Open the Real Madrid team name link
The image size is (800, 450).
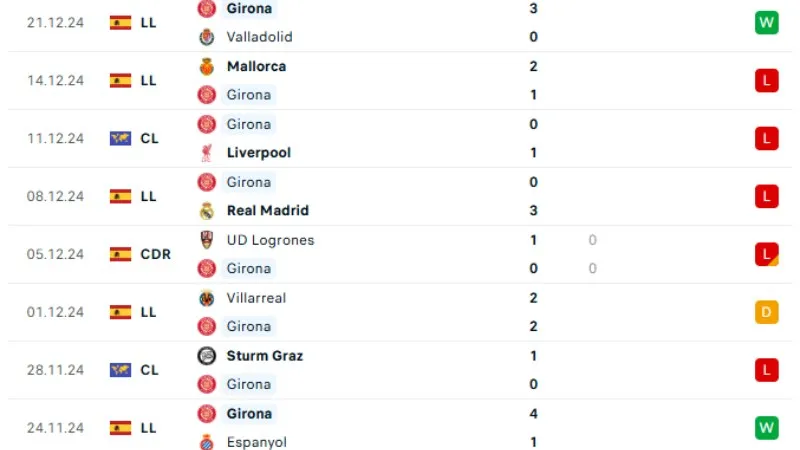click(268, 211)
